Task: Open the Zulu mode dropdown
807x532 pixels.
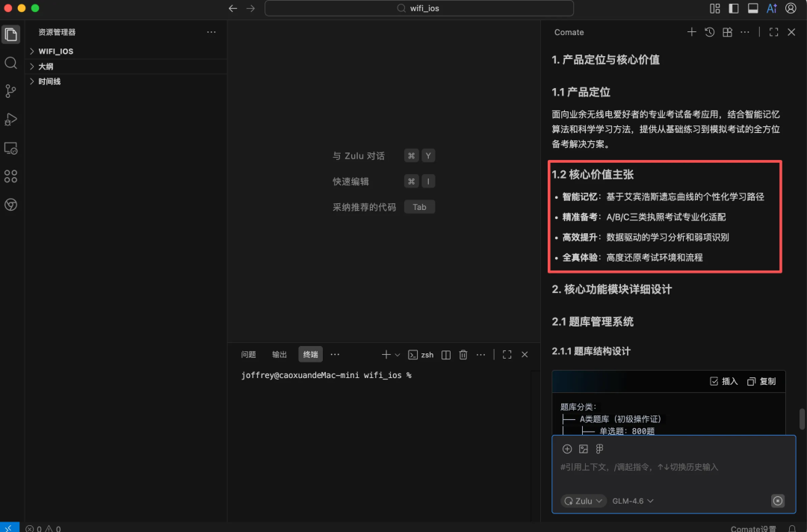Action: tap(583, 501)
